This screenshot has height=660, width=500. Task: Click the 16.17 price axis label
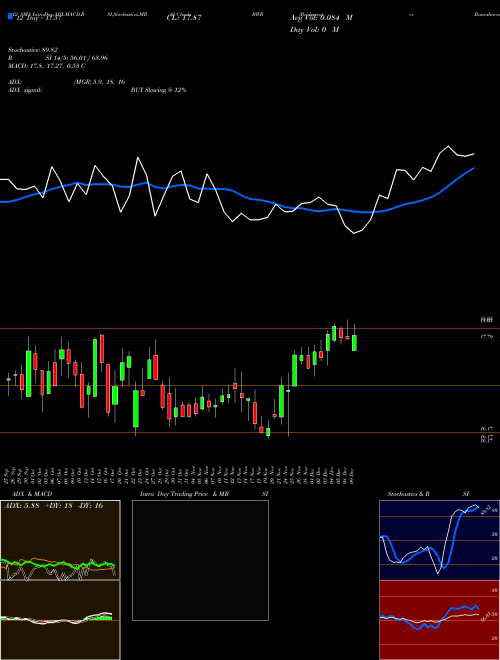click(486, 428)
